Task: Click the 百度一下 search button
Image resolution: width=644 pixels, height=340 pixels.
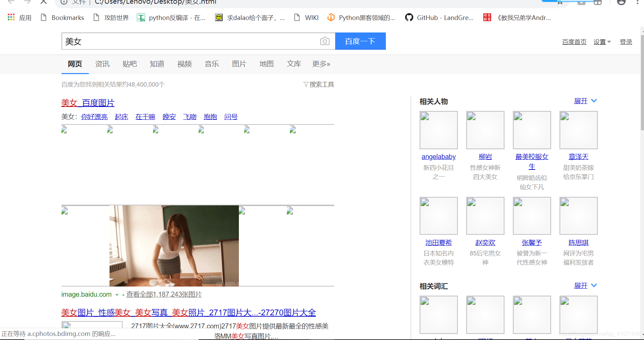Action: (x=360, y=41)
